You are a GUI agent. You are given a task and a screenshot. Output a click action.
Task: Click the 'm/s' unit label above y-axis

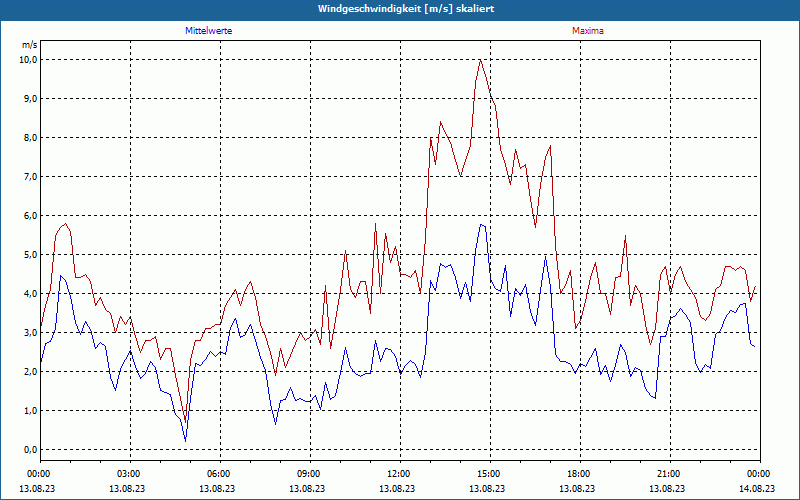[30, 45]
